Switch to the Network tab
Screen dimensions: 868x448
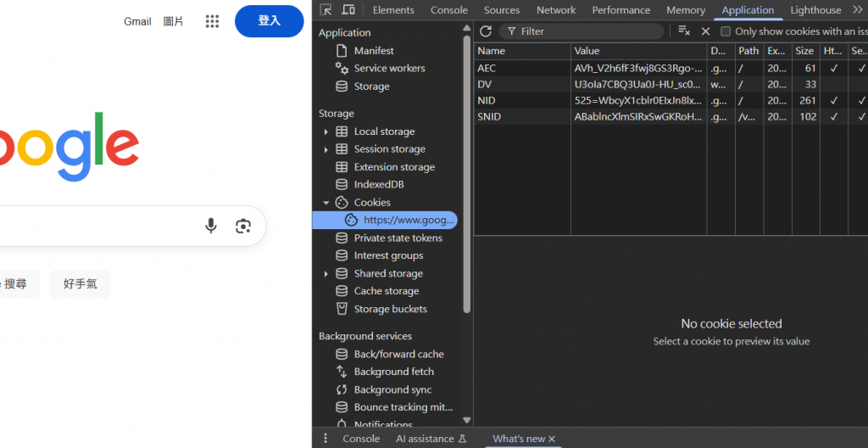click(556, 10)
